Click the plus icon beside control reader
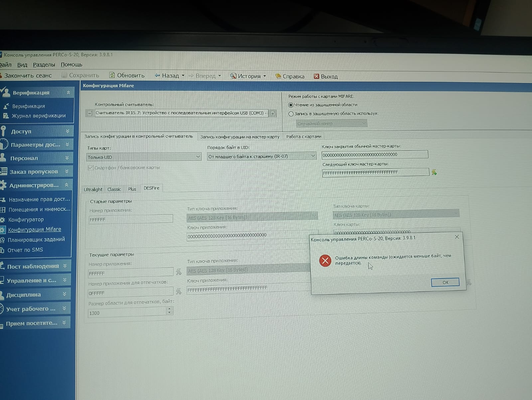The height and width of the screenshot is (400, 532). pos(273,114)
